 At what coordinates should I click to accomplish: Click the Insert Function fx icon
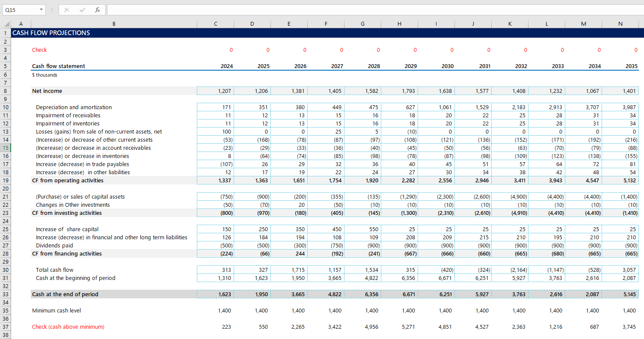pos(98,10)
